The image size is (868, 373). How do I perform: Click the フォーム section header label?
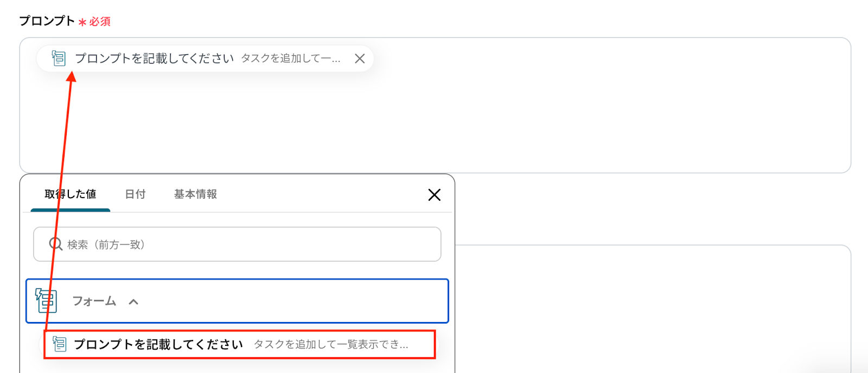pyautogui.click(x=94, y=301)
